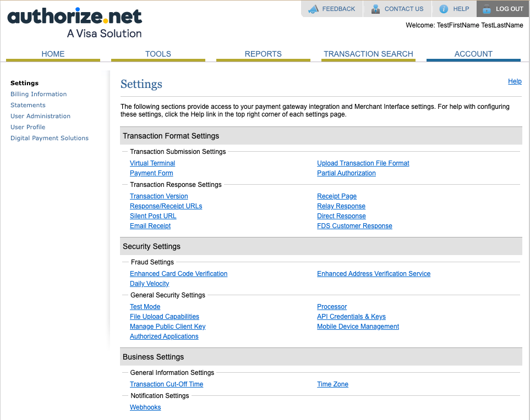Viewport: 530px width, 420px height.
Task: Open Mobile Device Management link
Action: click(x=358, y=327)
